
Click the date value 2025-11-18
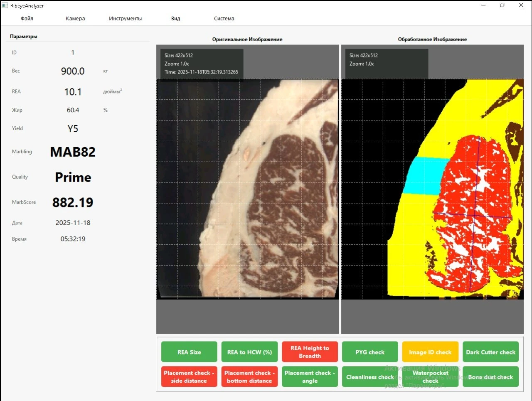pos(73,223)
